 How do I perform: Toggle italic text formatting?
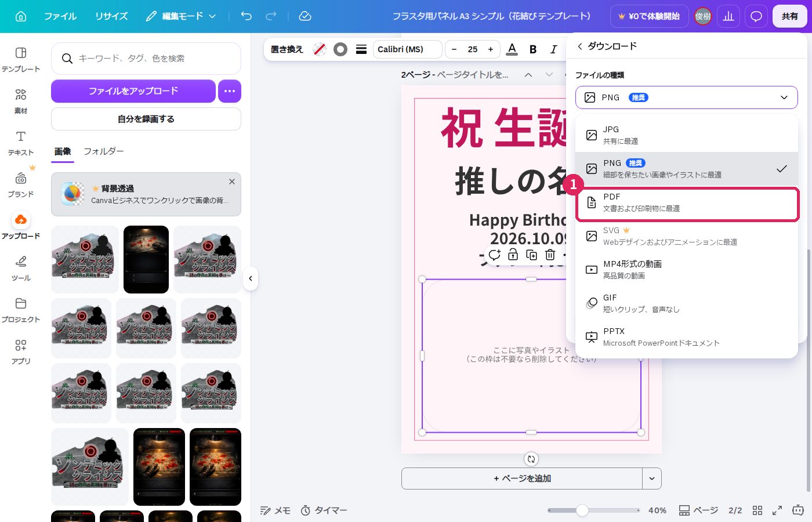553,49
